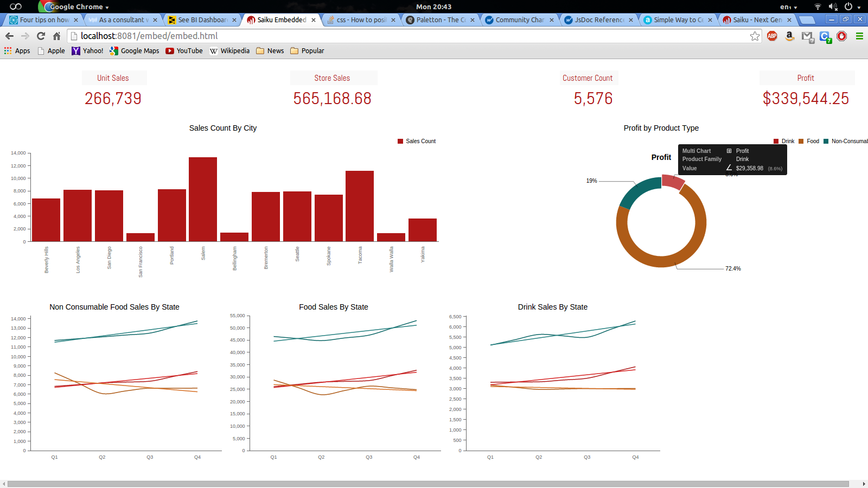Click the Yakima bar in Sales Count chart
The height and width of the screenshot is (488, 868).
(x=423, y=230)
